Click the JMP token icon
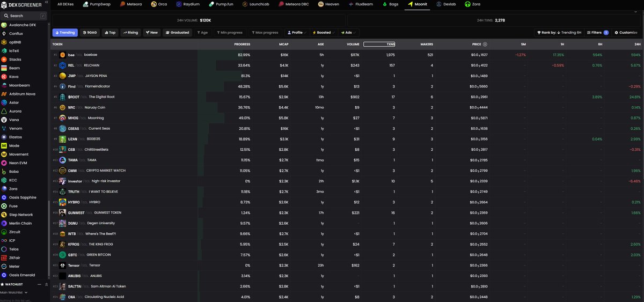Image resolution: width=644 pixels, height=302 pixels. point(63,76)
